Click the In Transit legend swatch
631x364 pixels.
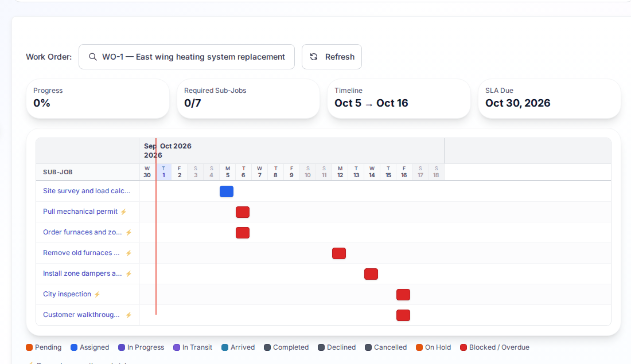point(176,347)
